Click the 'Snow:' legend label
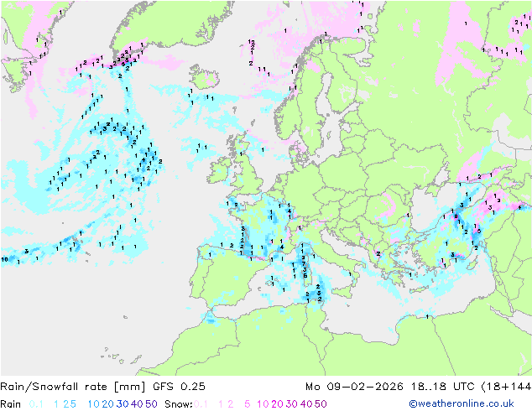The image size is (532, 411). pos(179,404)
